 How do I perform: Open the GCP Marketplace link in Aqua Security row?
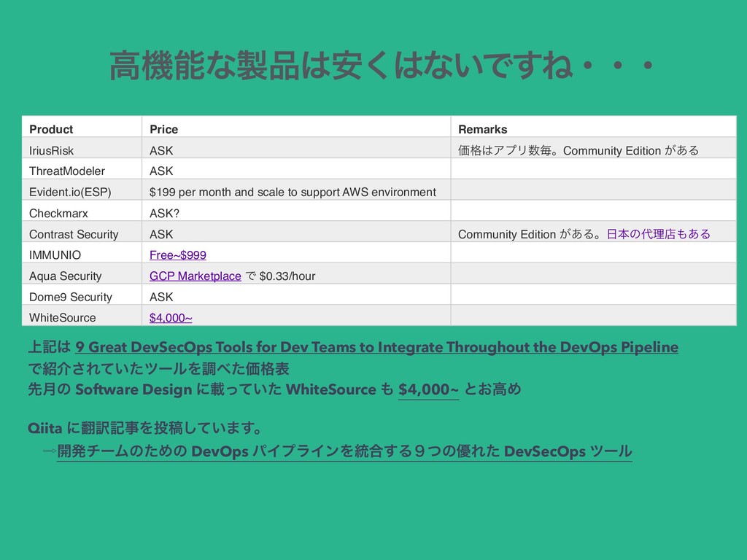196,276
